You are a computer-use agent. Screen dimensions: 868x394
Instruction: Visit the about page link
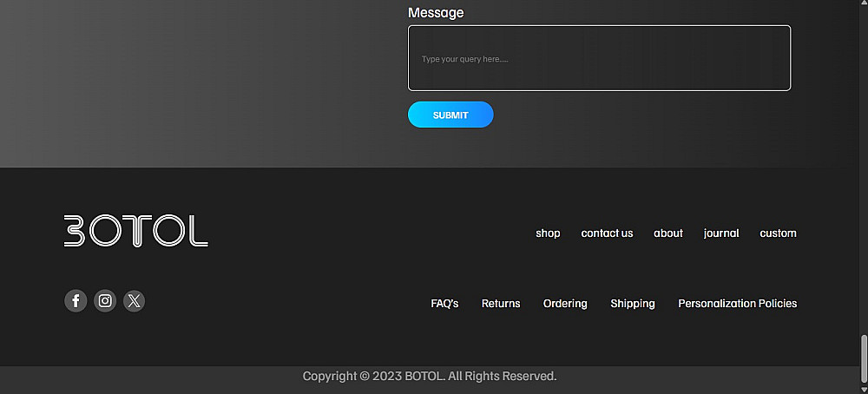point(668,233)
